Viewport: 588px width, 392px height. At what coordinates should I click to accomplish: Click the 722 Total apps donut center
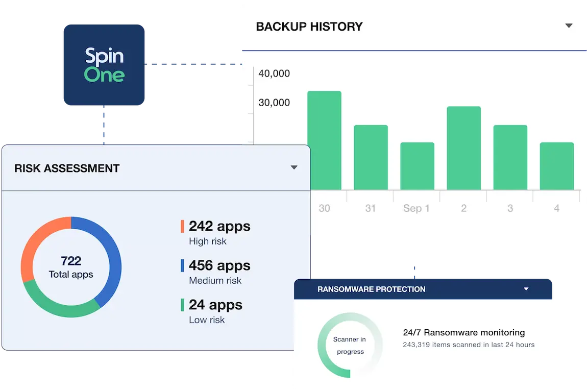click(71, 267)
